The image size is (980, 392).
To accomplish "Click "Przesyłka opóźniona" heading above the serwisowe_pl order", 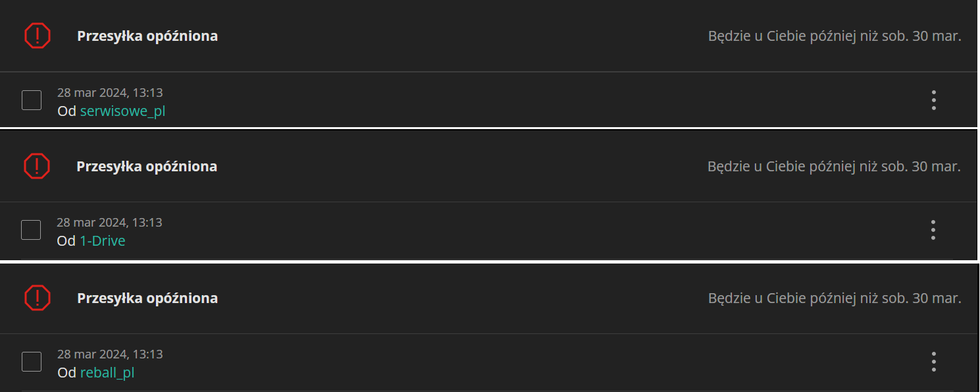I will point(147,36).
